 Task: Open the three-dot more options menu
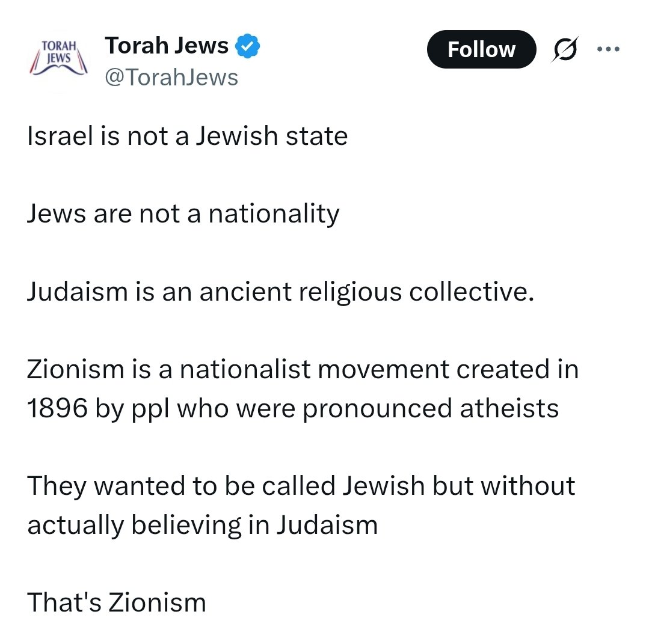point(607,49)
